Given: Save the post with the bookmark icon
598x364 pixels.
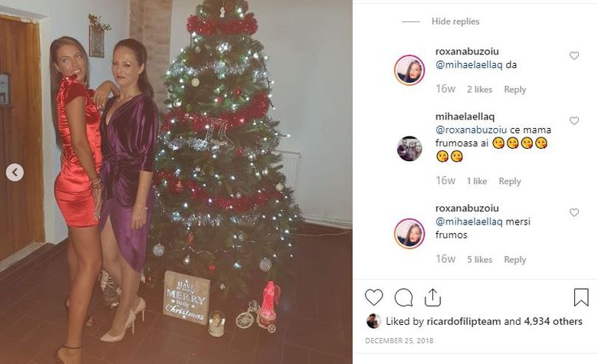Looking at the screenshot, I should (x=581, y=297).
